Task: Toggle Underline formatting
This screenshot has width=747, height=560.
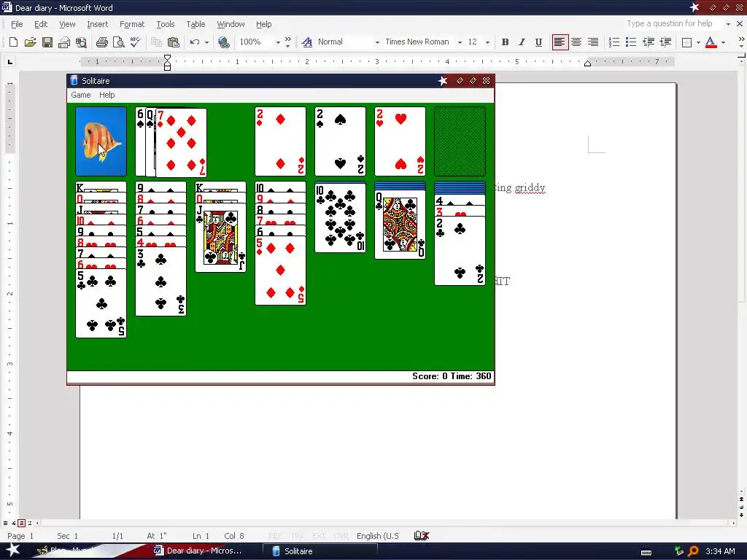Action: click(538, 42)
